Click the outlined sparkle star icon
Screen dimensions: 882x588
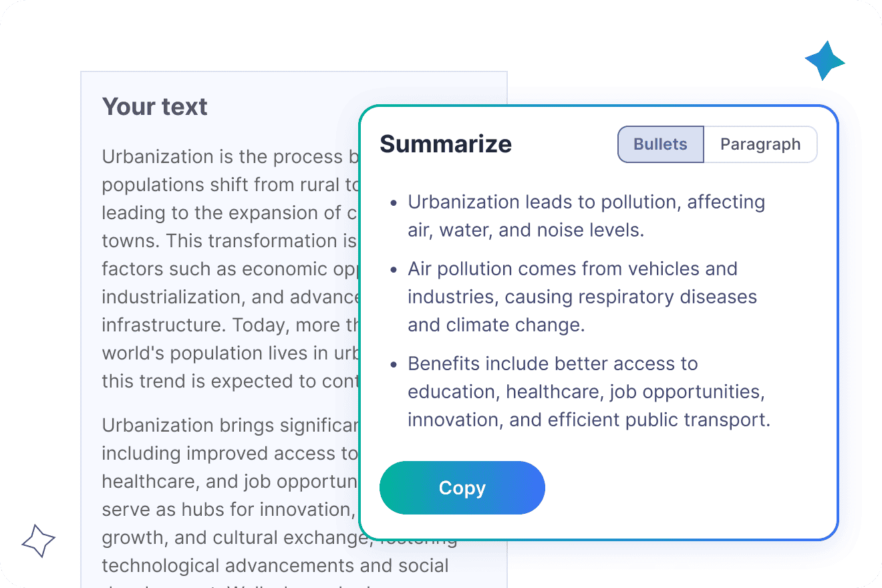tap(38, 541)
